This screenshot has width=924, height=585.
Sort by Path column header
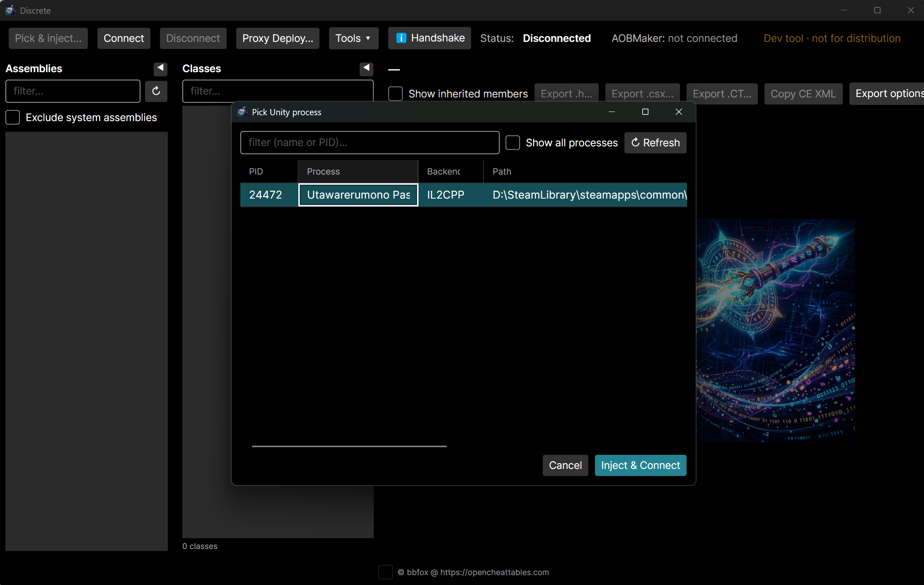click(x=585, y=172)
